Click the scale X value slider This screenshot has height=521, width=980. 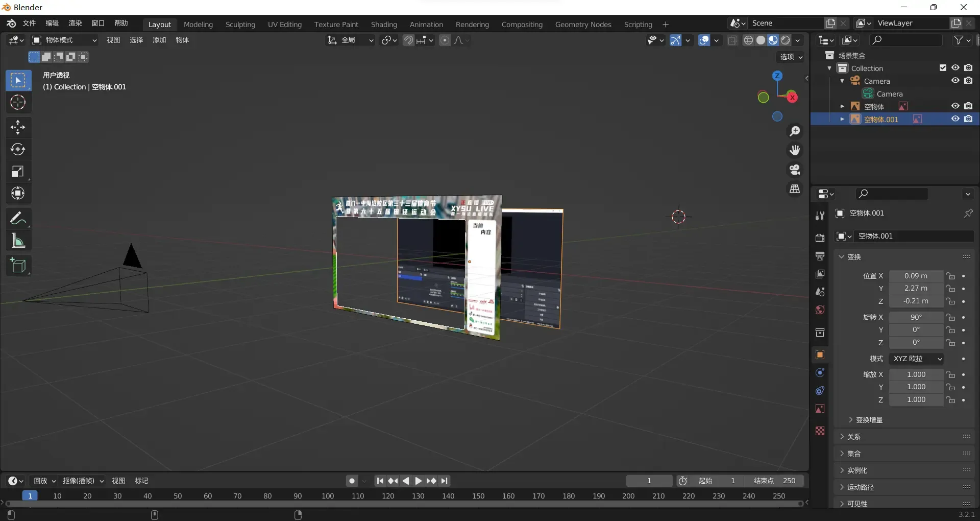(916, 374)
